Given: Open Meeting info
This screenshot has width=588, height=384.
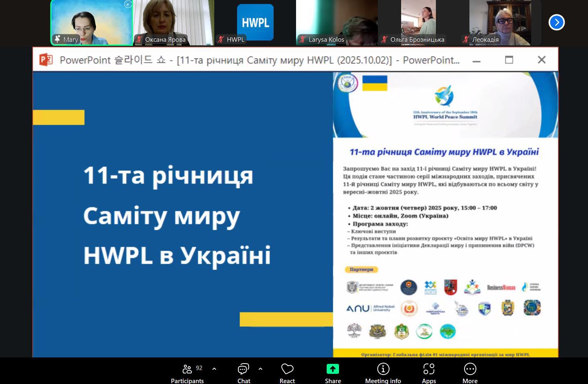Looking at the screenshot, I should [x=383, y=373].
